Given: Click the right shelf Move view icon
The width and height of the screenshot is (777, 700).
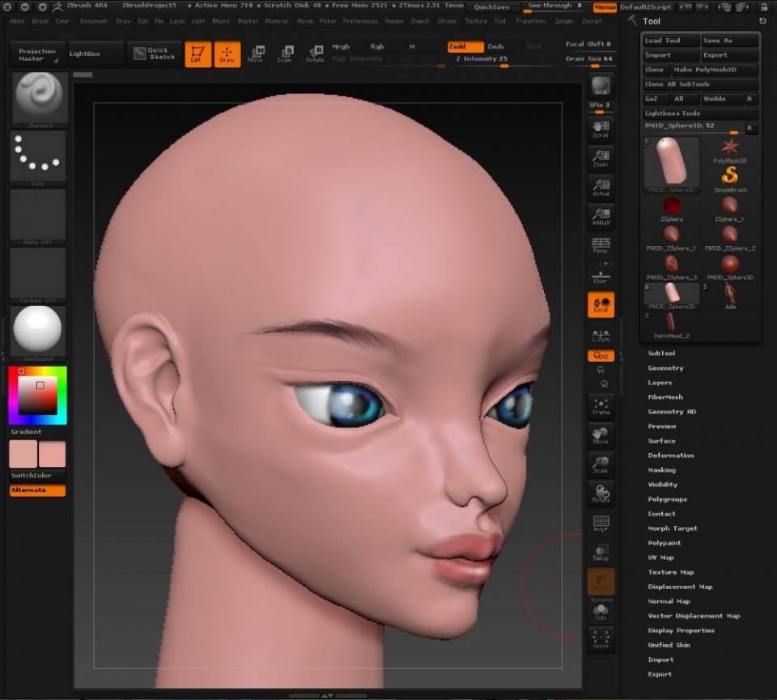Looking at the screenshot, I should click(x=601, y=435).
